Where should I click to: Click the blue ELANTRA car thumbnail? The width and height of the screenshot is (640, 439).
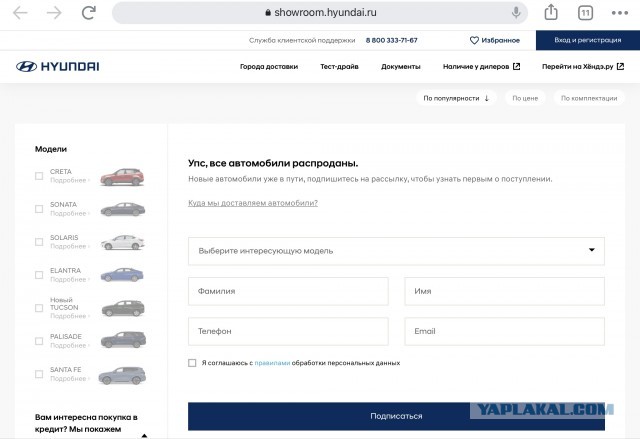[122, 275]
